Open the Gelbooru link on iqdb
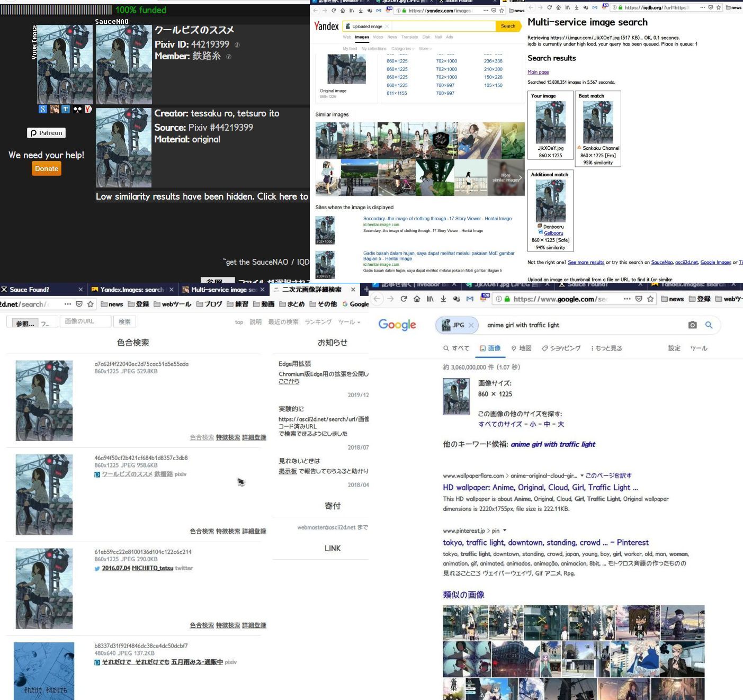The image size is (743, 700). point(553,233)
